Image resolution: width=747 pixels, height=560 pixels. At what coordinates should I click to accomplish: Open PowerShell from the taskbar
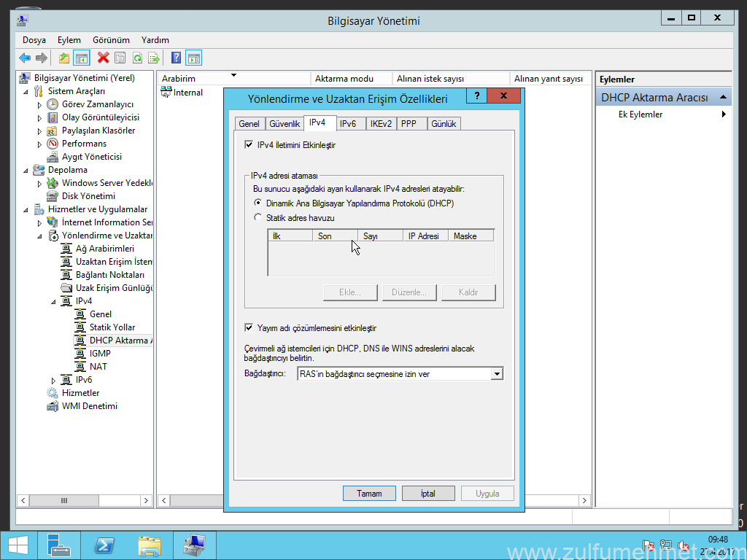tap(104, 545)
